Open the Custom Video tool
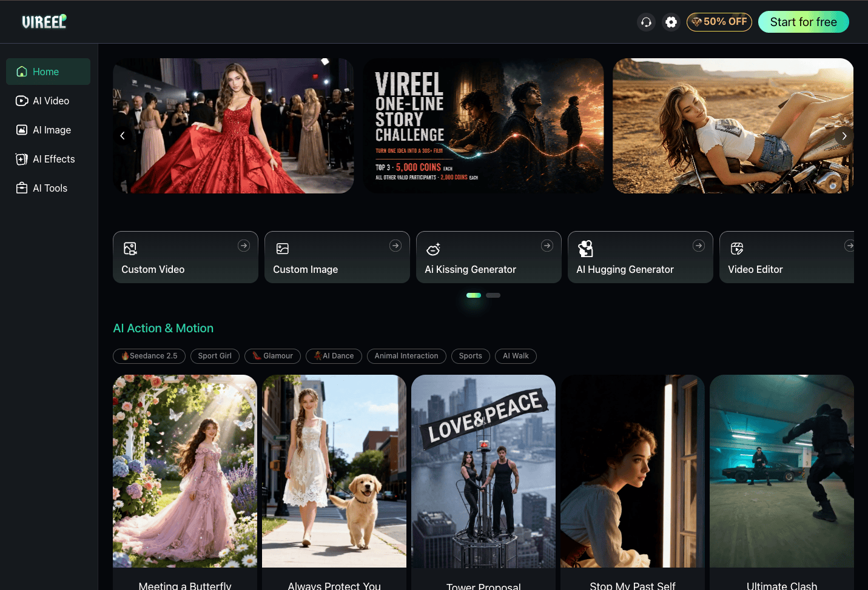The width and height of the screenshot is (868, 590). [186, 257]
